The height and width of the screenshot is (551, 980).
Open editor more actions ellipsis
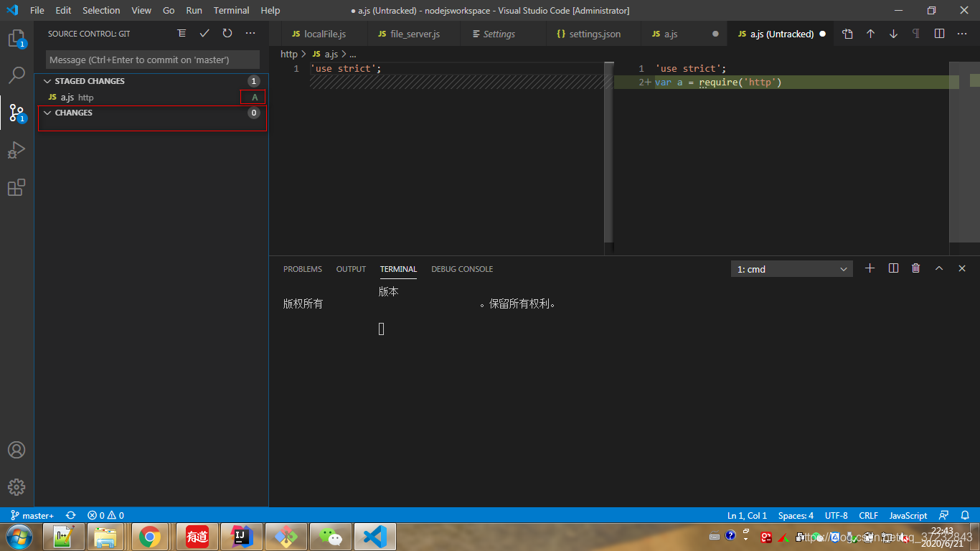[962, 34]
